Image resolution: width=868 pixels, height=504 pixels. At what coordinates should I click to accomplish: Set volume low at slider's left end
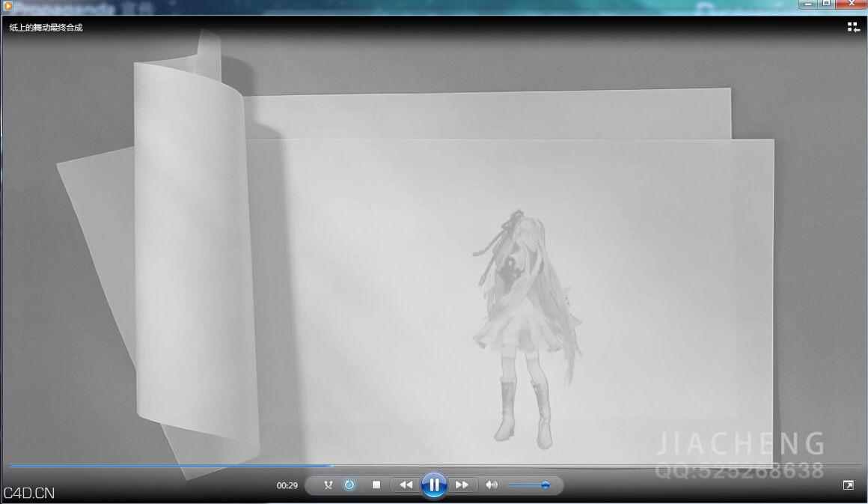click(x=511, y=485)
